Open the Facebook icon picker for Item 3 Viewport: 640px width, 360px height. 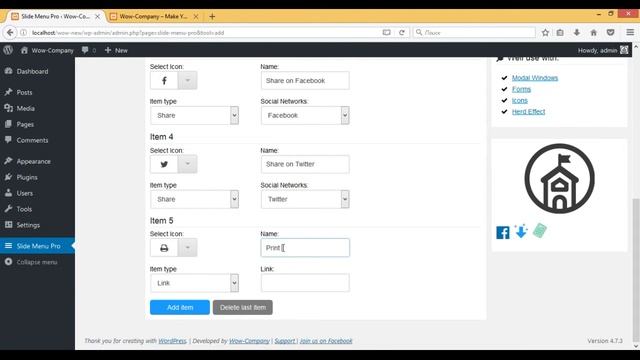164,80
